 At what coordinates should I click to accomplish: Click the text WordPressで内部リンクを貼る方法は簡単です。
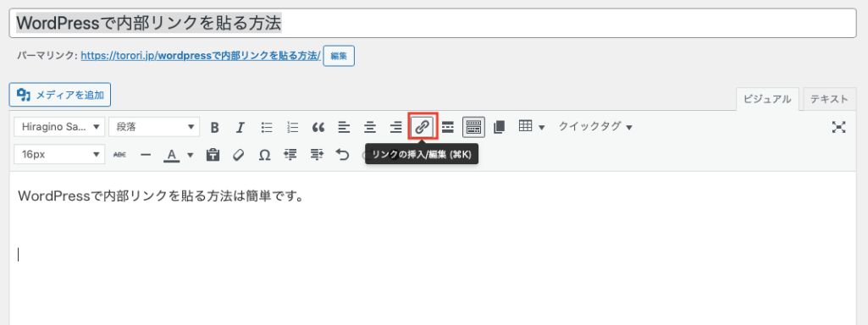[x=161, y=196]
